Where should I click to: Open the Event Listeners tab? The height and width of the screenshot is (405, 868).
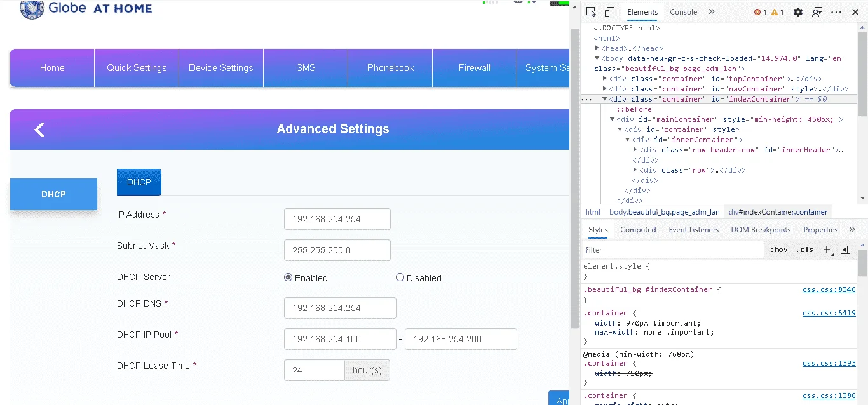[x=693, y=230]
